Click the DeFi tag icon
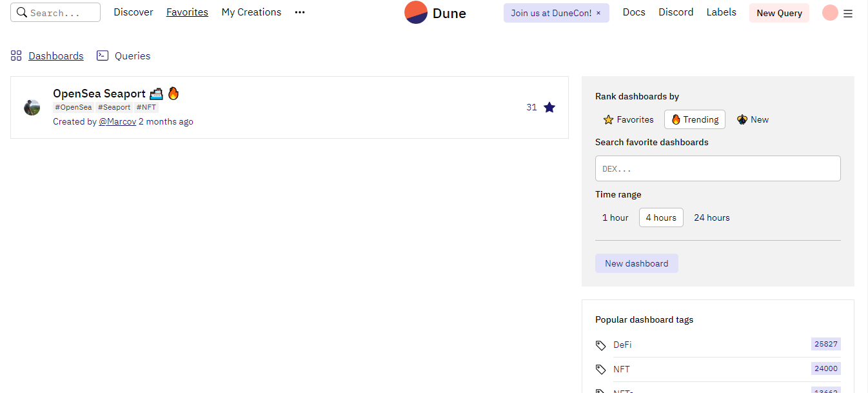The height and width of the screenshot is (393, 868). click(x=601, y=345)
